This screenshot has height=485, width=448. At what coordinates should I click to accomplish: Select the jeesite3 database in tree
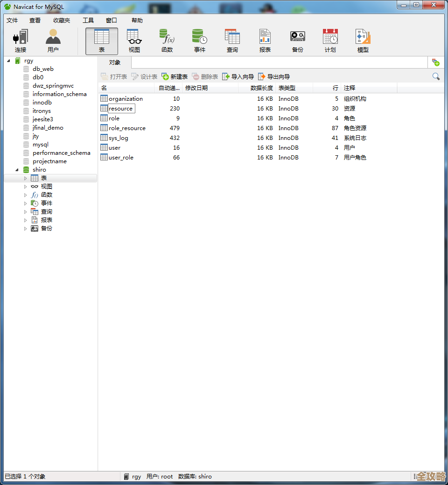tap(43, 119)
